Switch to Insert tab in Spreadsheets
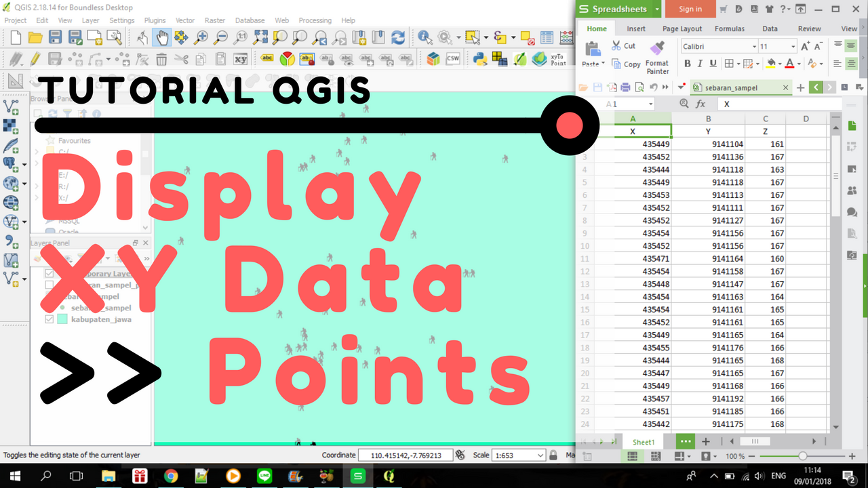The height and width of the screenshot is (488, 868). 636,28
